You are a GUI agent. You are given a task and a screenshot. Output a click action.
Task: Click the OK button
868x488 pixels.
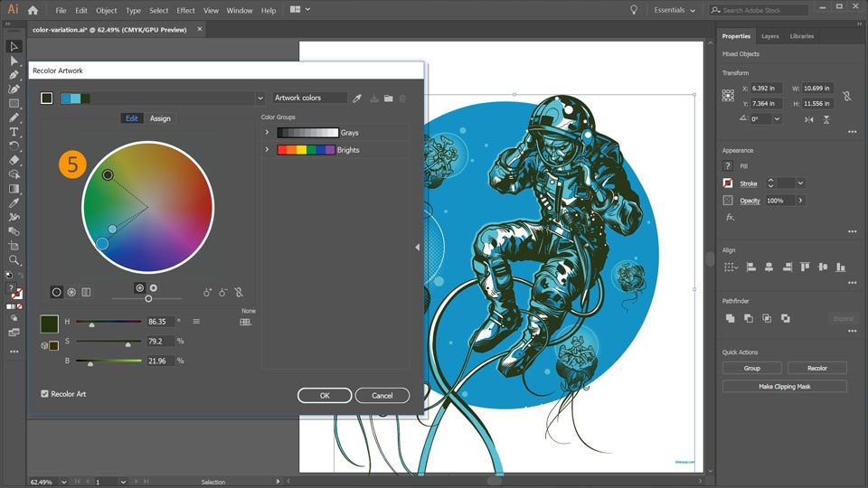point(325,396)
